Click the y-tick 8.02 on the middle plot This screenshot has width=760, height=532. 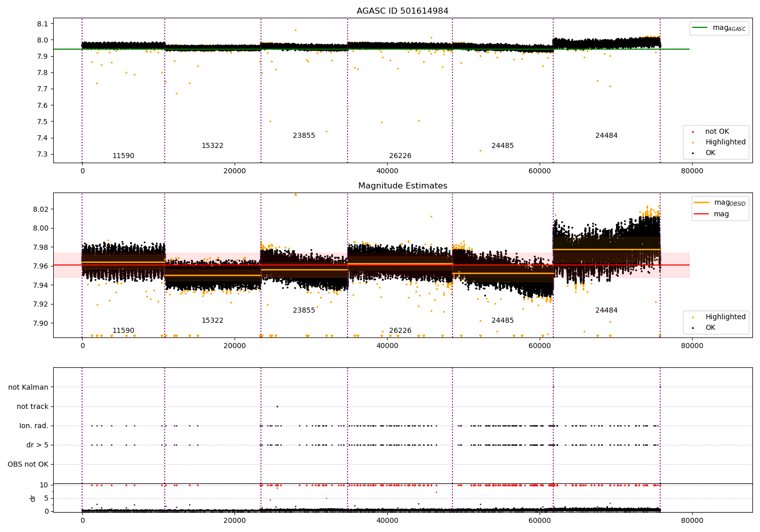pos(41,209)
